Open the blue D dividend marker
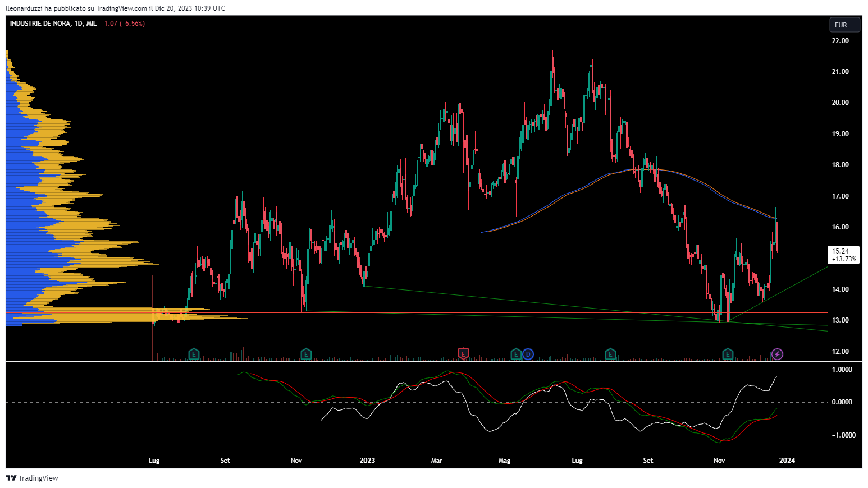Viewport: 868px width, 488px height. (528, 354)
